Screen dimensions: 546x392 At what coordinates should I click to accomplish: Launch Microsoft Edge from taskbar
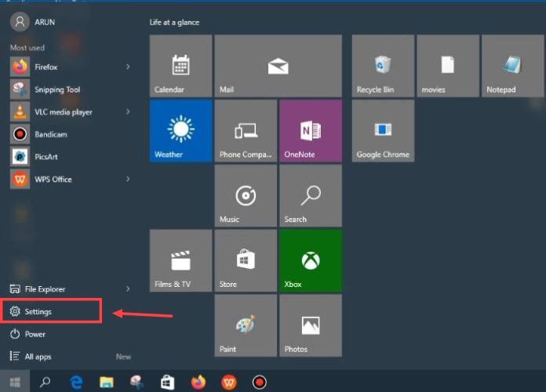tap(76, 382)
